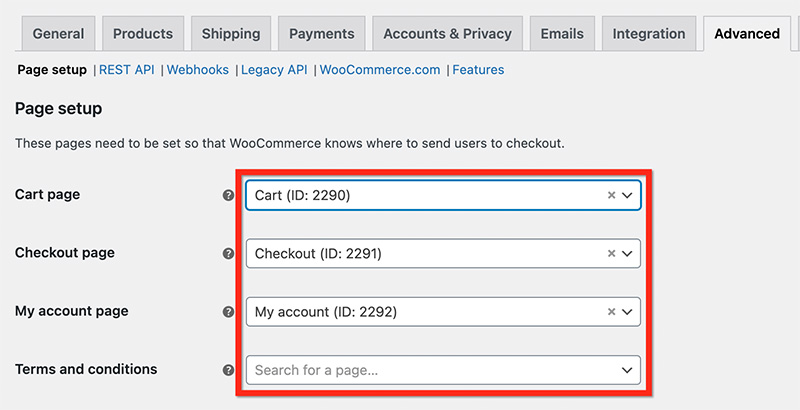Image resolution: width=800 pixels, height=410 pixels.
Task: Open the Terms and conditions page dropdown
Action: click(443, 370)
